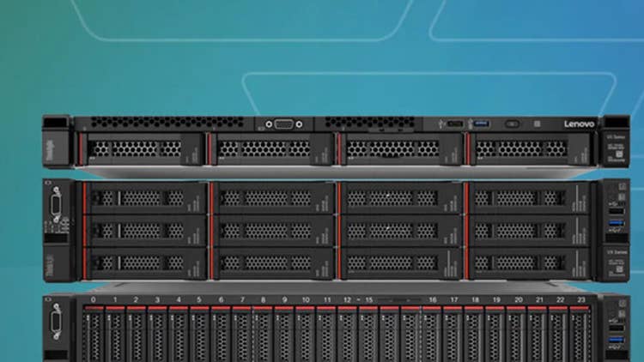Click the left rack ear of top server
Image resolution: width=644 pixels, height=362 pixels.
pos(57,140)
